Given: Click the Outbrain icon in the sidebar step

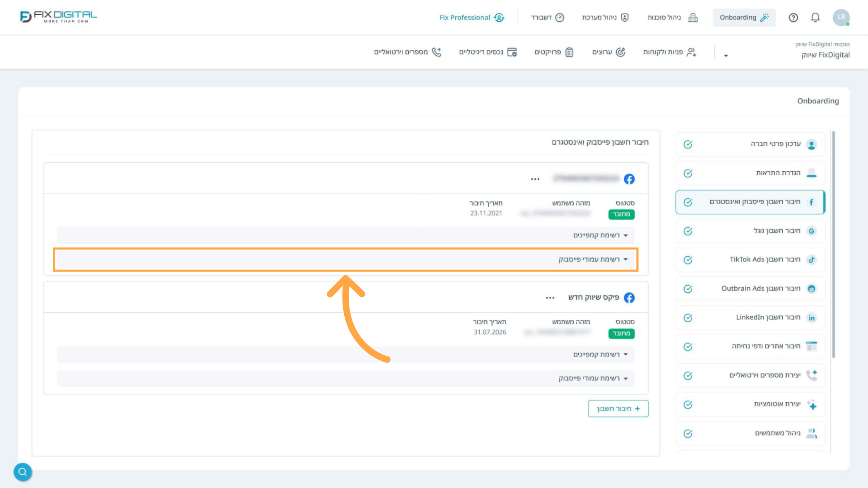Looking at the screenshot, I should pos(812,288).
